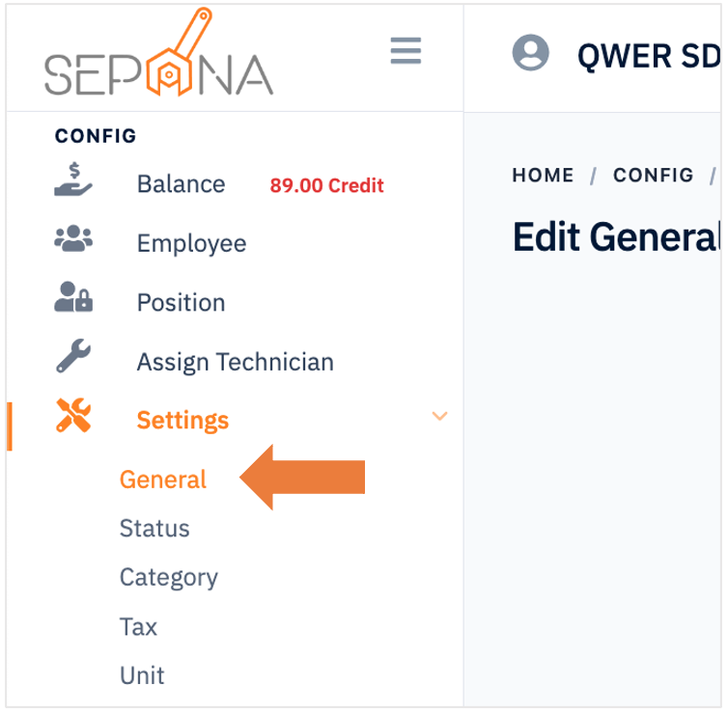Collapse the Settings chevron arrow
The width and height of the screenshot is (728, 714).
point(439,416)
